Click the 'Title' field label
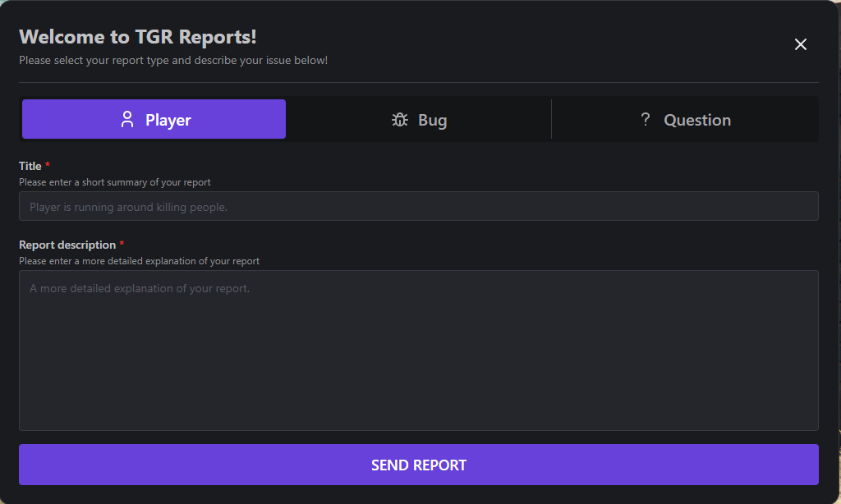841x504 pixels. click(x=30, y=166)
